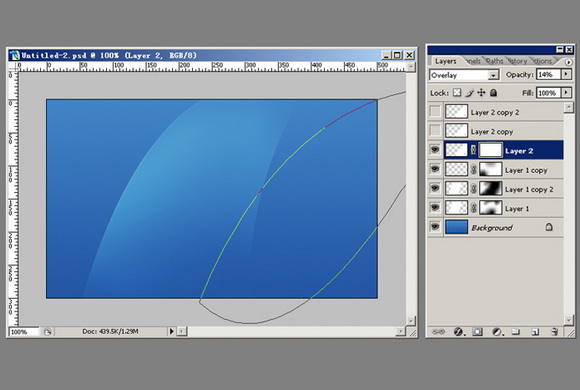580x390 pixels.
Task: Click the Fill value field
Action: tap(549, 93)
